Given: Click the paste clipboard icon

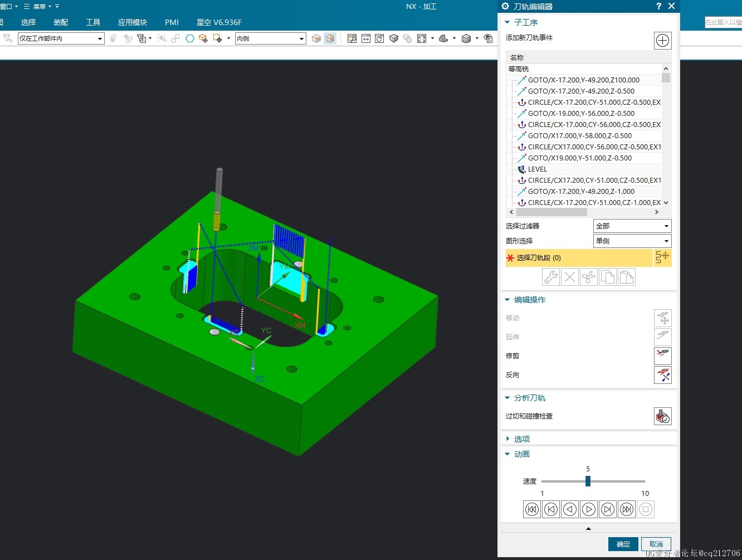Looking at the screenshot, I should click(627, 277).
